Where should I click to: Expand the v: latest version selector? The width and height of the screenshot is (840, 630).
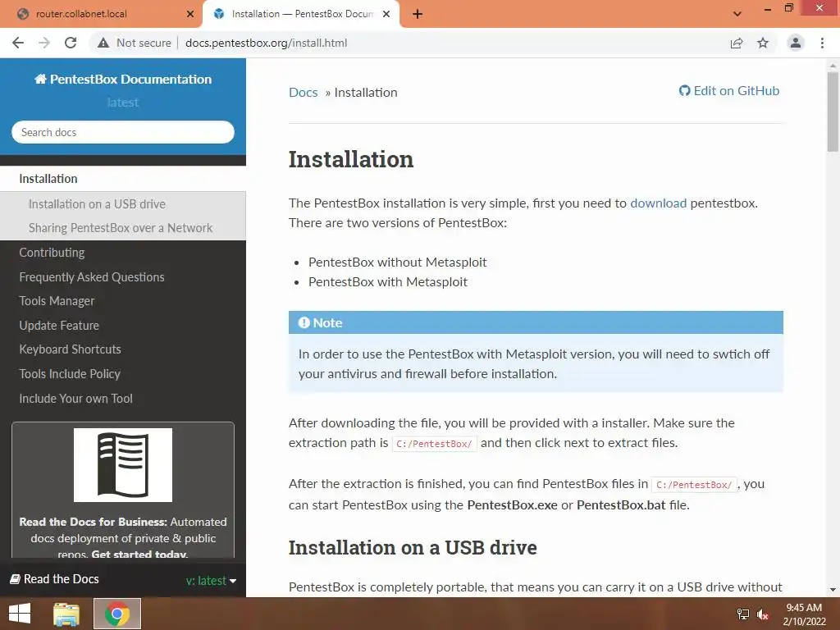pyautogui.click(x=211, y=580)
